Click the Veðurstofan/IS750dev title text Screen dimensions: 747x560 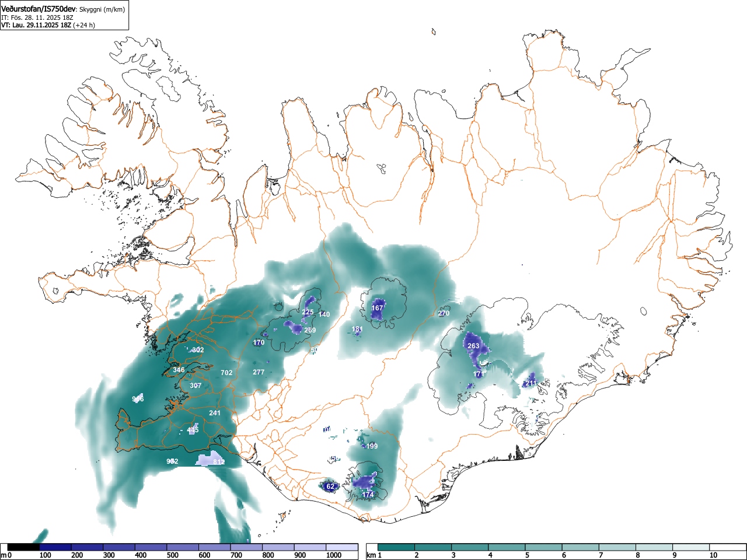tap(39, 9)
